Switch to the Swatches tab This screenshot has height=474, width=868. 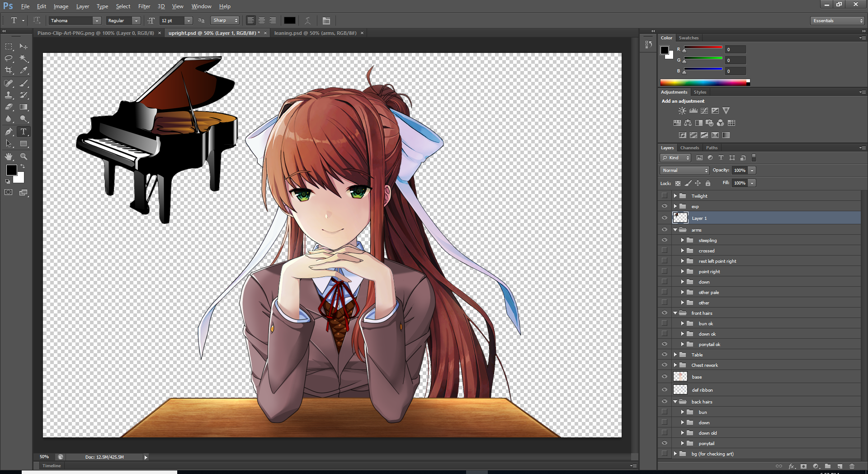click(689, 38)
